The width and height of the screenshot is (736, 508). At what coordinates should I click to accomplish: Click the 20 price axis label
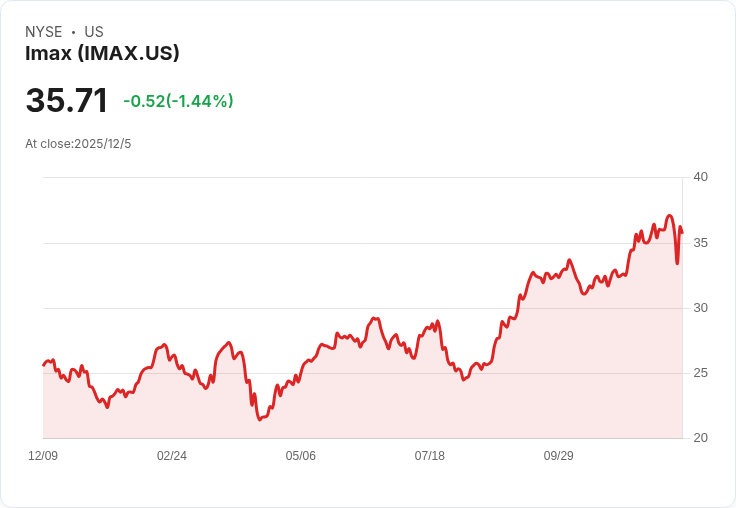coord(700,438)
